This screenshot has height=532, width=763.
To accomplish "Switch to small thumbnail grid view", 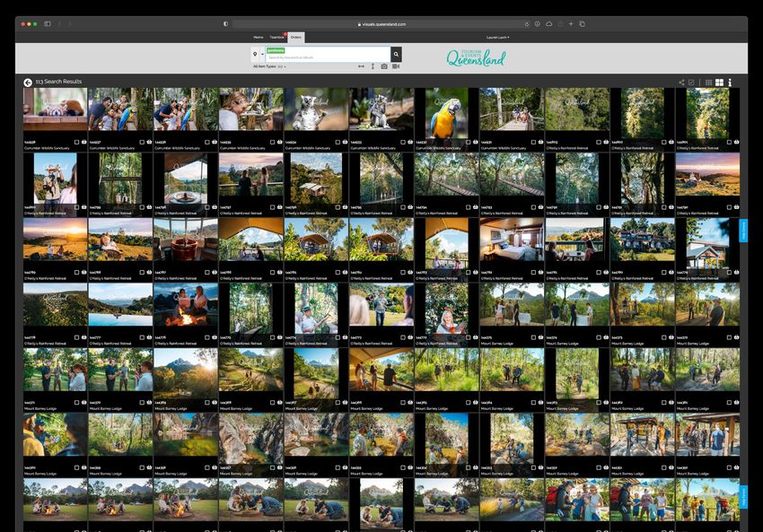I will pos(708,83).
